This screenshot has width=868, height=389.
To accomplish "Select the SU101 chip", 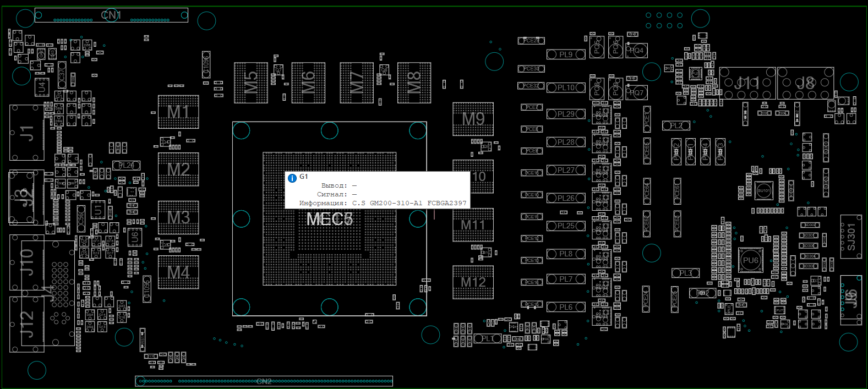I will coord(763,190).
